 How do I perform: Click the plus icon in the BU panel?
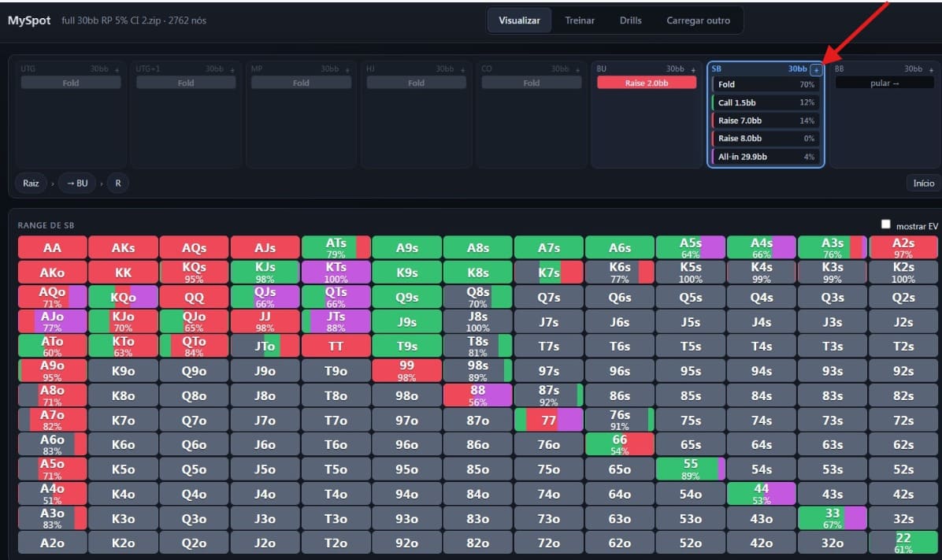(693, 69)
